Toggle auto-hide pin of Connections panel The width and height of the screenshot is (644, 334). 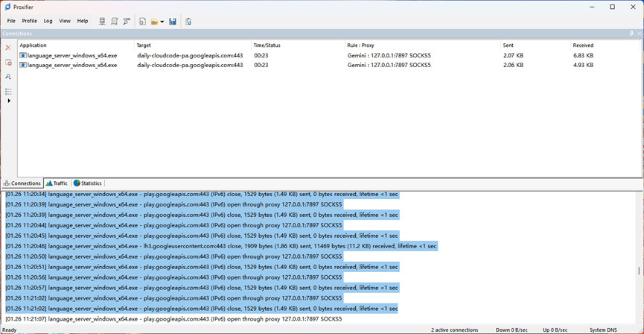pyautogui.click(x=631, y=34)
